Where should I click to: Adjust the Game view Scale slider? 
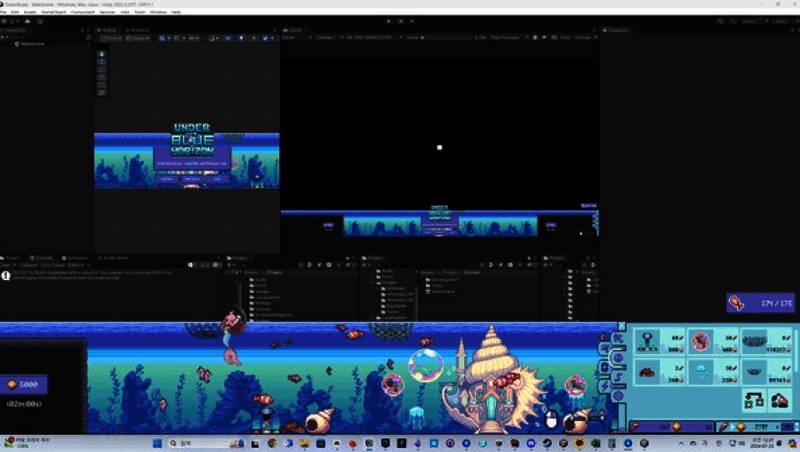point(420,38)
